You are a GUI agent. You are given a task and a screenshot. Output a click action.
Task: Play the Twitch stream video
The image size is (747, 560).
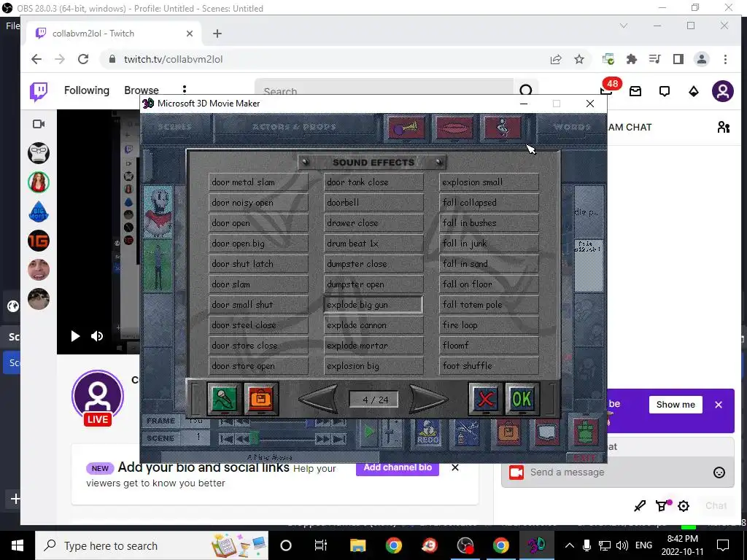pyautogui.click(x=75, y=336)
